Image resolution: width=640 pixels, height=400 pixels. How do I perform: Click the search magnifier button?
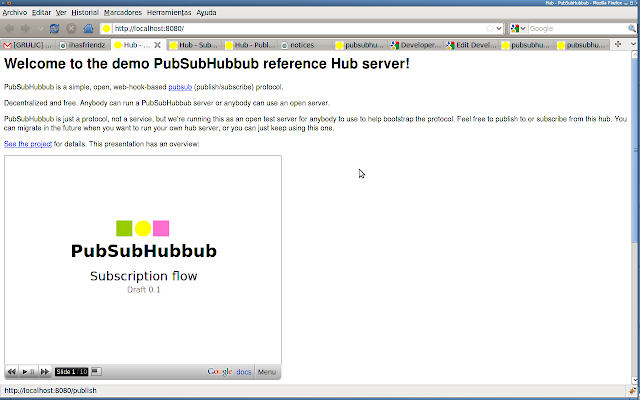tap(631, 29)
